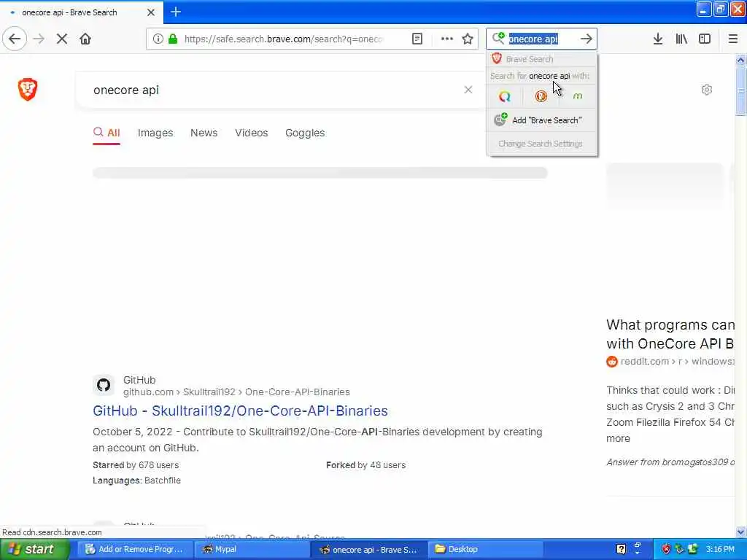Open page actions three-dot menu
747x560 pixels.
(x=447, y=39)
